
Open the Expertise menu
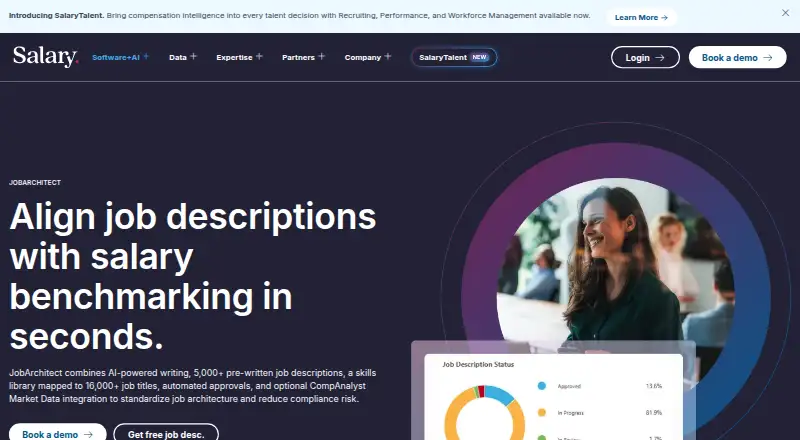point(239,57)
